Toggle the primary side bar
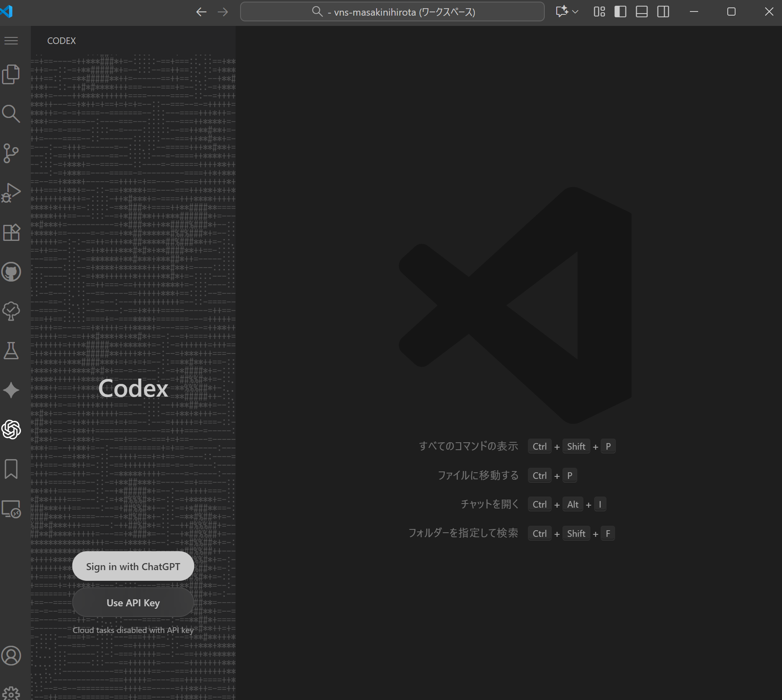 [620, 12]
